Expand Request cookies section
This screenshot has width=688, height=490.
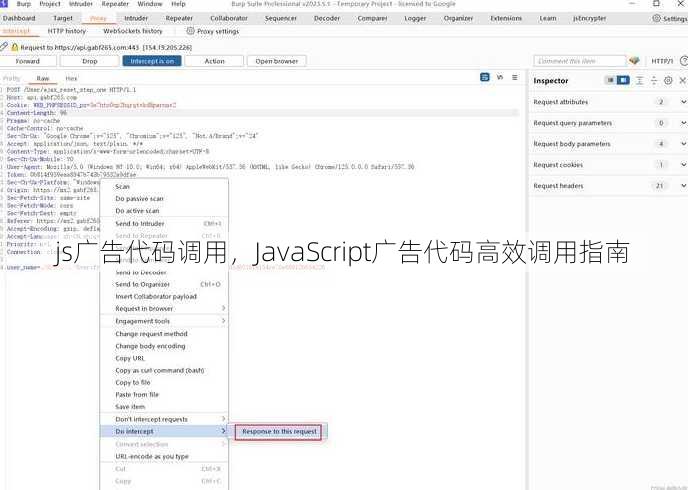coord(683,165)
